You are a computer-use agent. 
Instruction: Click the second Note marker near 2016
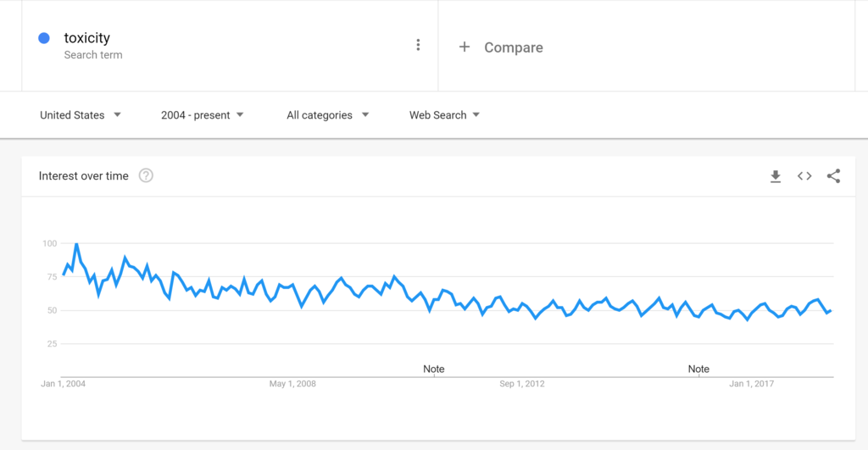698,369
